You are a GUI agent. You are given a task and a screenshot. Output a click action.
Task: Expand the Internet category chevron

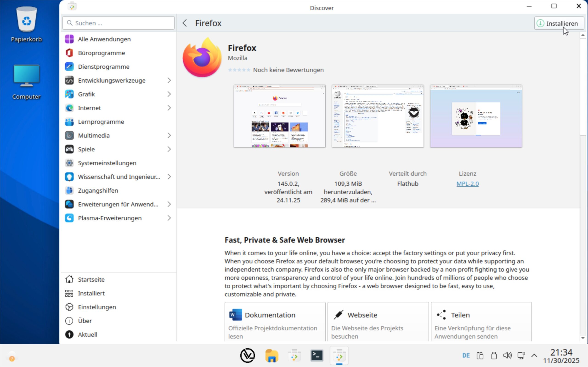coord(169,108)
